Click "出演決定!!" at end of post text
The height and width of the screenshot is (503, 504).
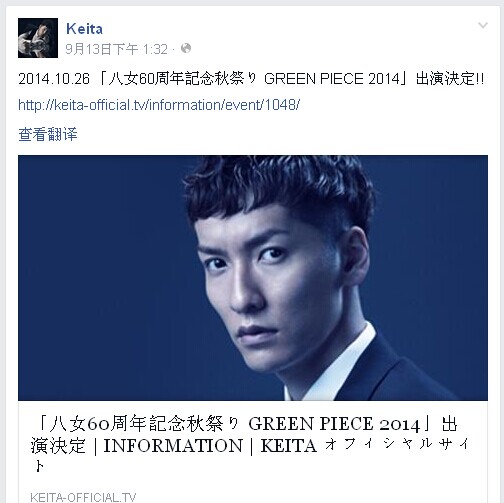click(x=450, y=79)
